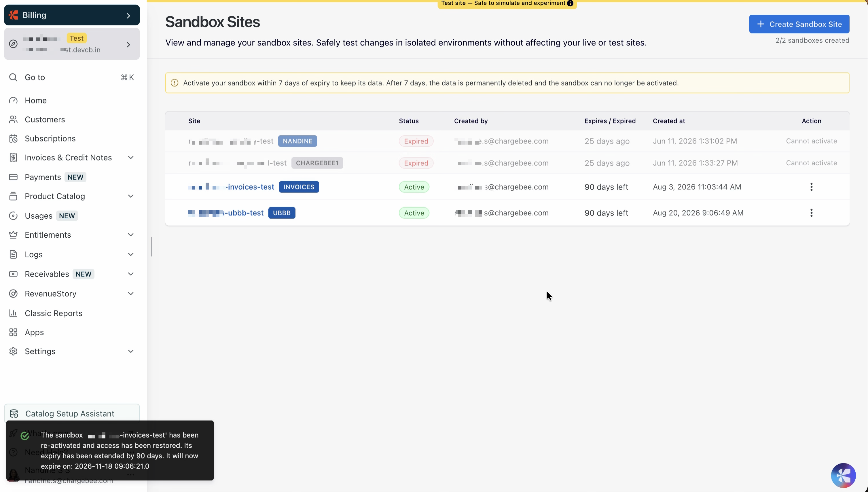Expand the Test site switcher chevron
Viewport: 868px width, 492px height.
pyautogui.click(x=128, y=45)
